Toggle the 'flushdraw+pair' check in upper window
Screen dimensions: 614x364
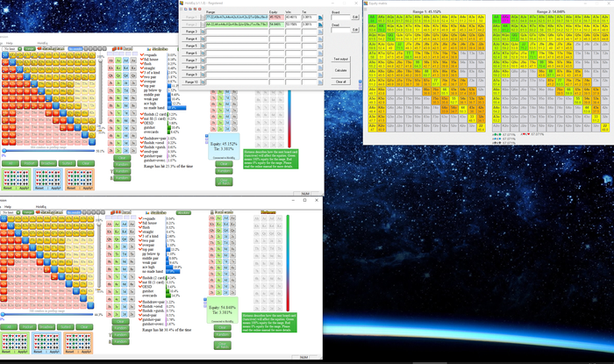point(142,139)
